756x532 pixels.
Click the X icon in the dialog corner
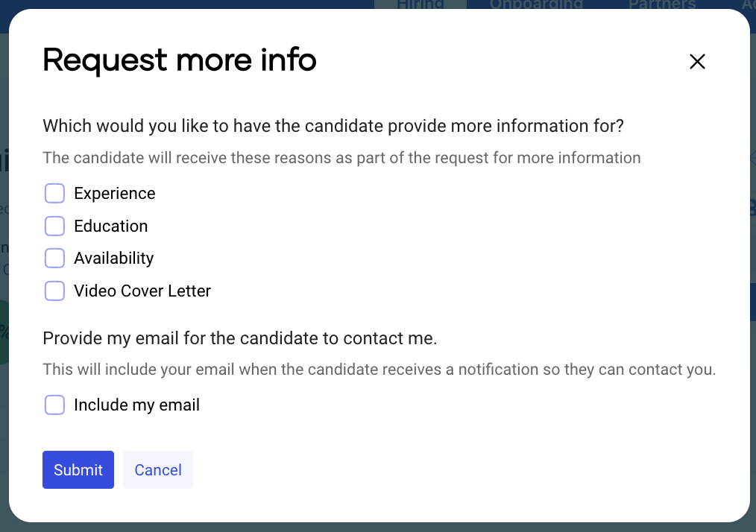pos(697,62)
